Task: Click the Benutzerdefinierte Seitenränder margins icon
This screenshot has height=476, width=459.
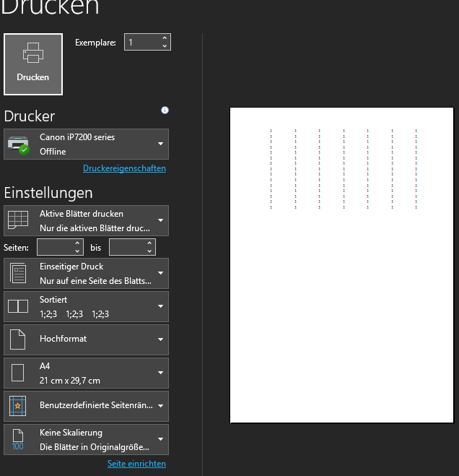Action: (x=18, y=406)
